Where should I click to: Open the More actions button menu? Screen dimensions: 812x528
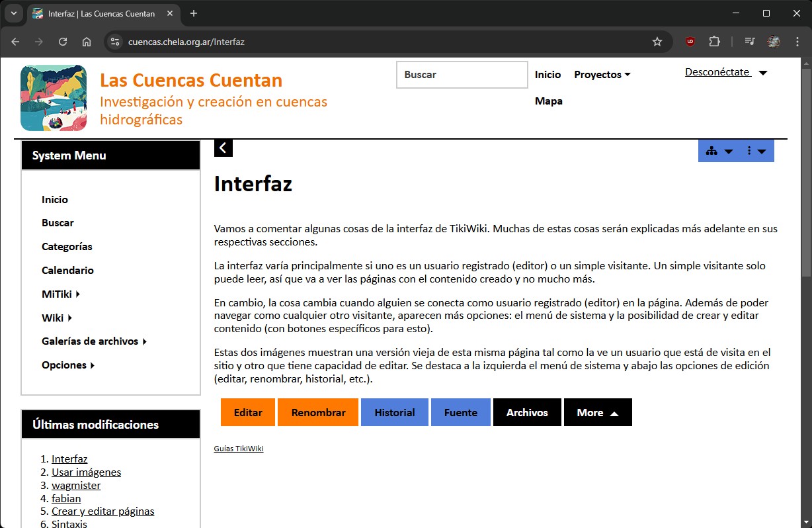tap(597, 412)
